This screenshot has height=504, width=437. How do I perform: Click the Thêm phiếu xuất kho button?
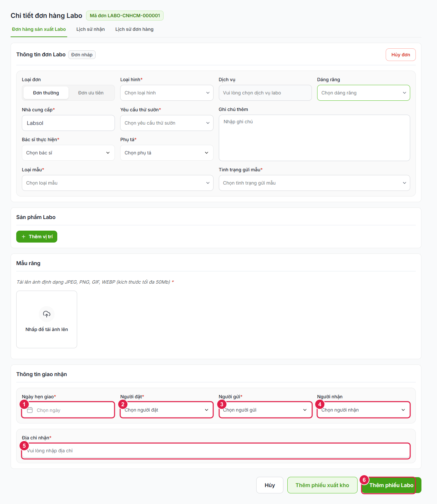click(x=322, y=485)
